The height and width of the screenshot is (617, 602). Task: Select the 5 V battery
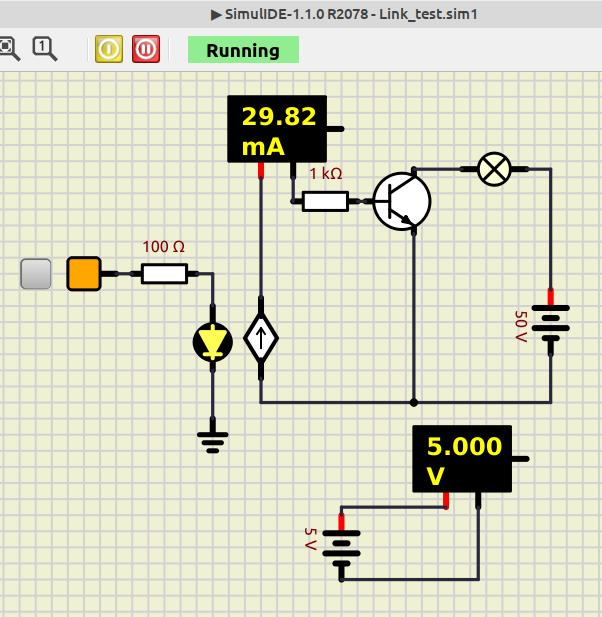[342, 547]
